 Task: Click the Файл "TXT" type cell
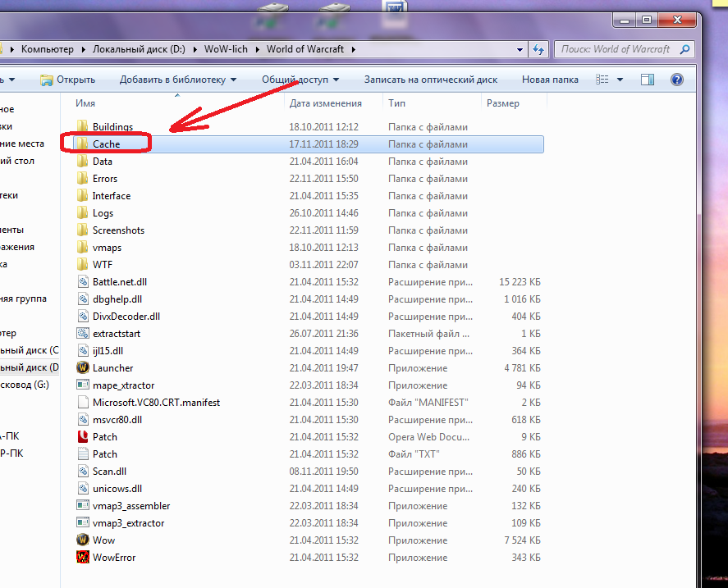[414, 454]
